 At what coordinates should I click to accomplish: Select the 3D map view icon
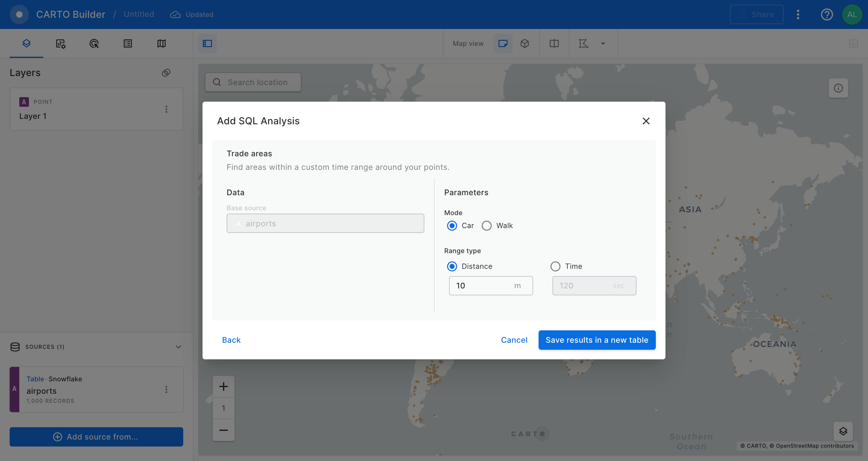click(x=525, y=43)
